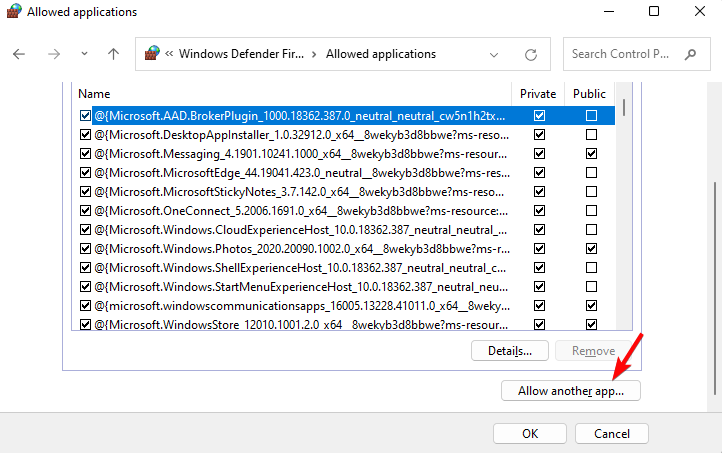Enable Public for Microsoft.Windows.StartMenuExperienceHost
This screenshot has height=453, width=722.
tap(591, 287)
